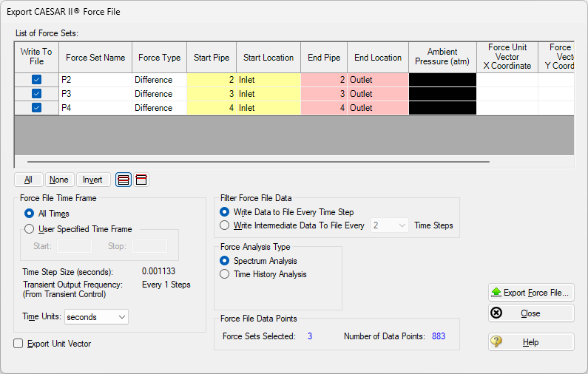
Task: Click the Stop time input field
Action: point(149,246)
